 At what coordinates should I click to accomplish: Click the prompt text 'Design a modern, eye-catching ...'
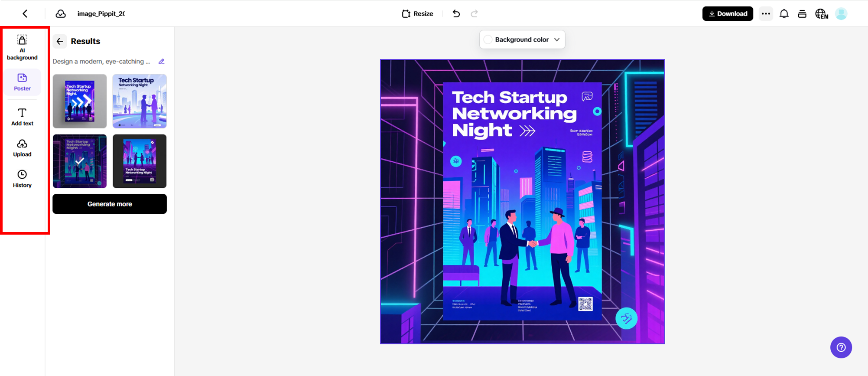coord(101,62)
